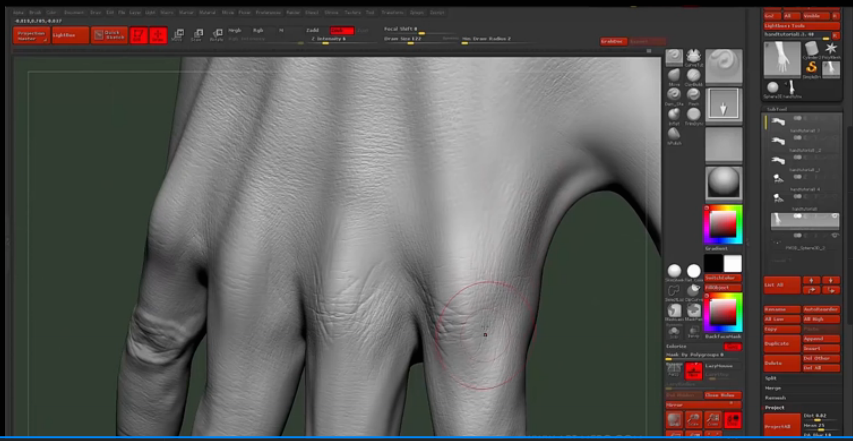Select the MaskLasso brush icon
Viewport: 853px width, 441px height.
click(674, 310)
